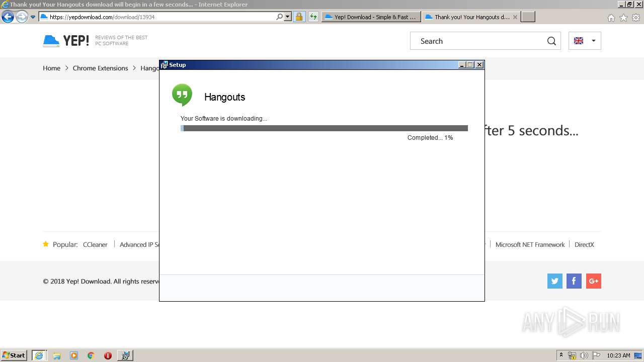This screenshot has height=362, width=644.
Task: Expand the address bar autocomplete dropdown
Action: (288, 17)
